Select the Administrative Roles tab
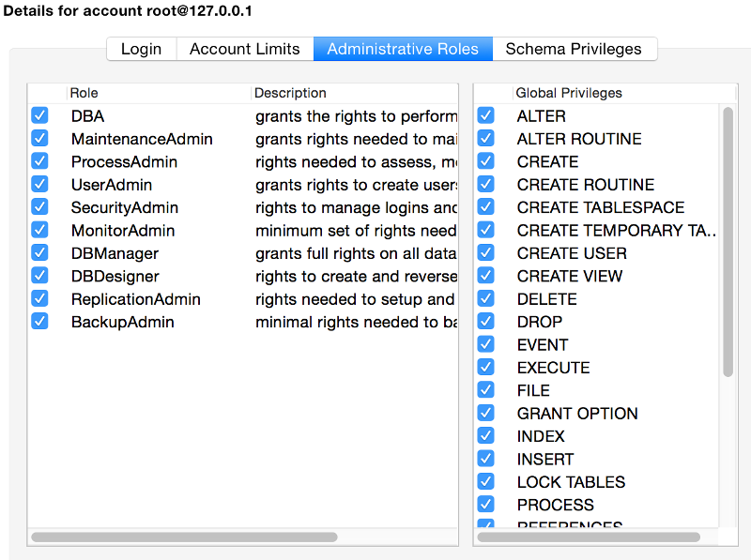The height and width of the screenshot is (560, 751). 403,49
